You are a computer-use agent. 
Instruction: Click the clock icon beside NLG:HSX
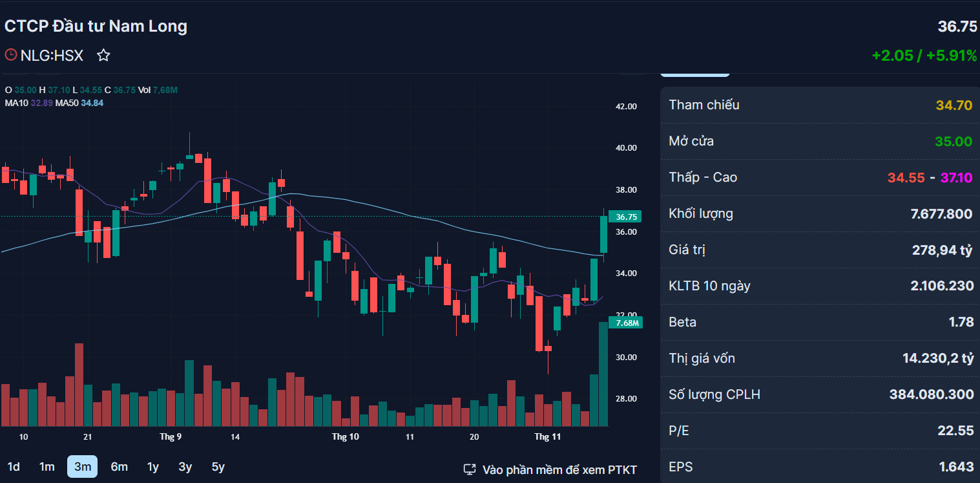click(x=10, y=55)
